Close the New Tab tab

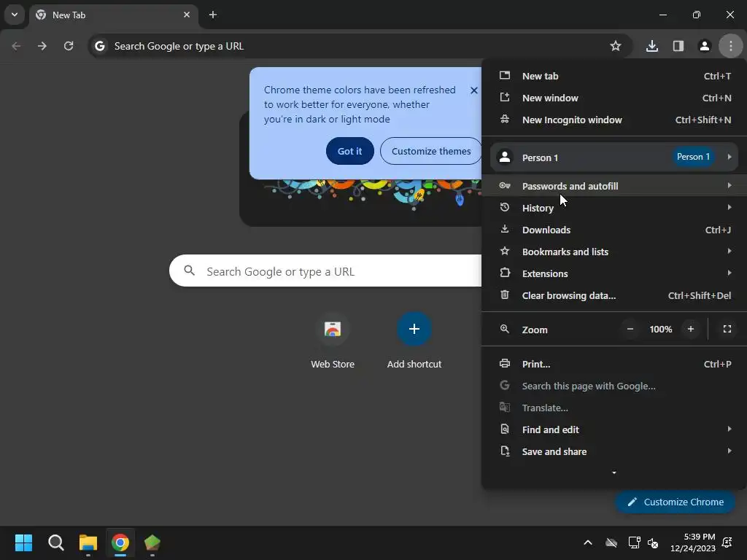[187, 15]
